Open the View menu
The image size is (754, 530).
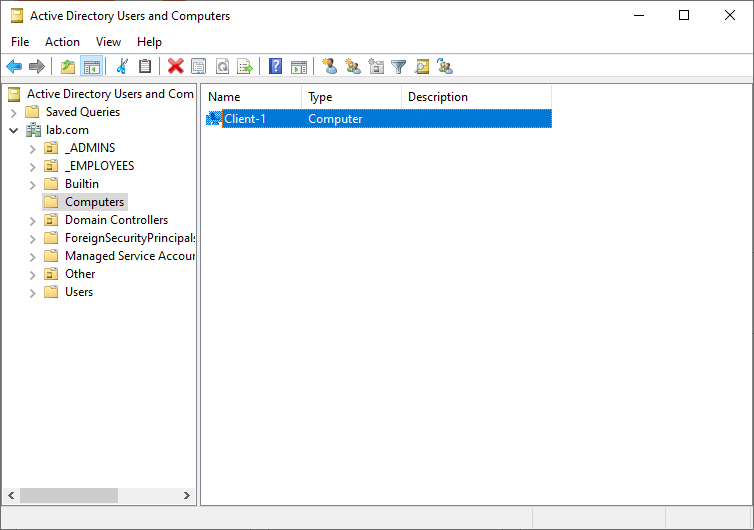coord(108,42)
